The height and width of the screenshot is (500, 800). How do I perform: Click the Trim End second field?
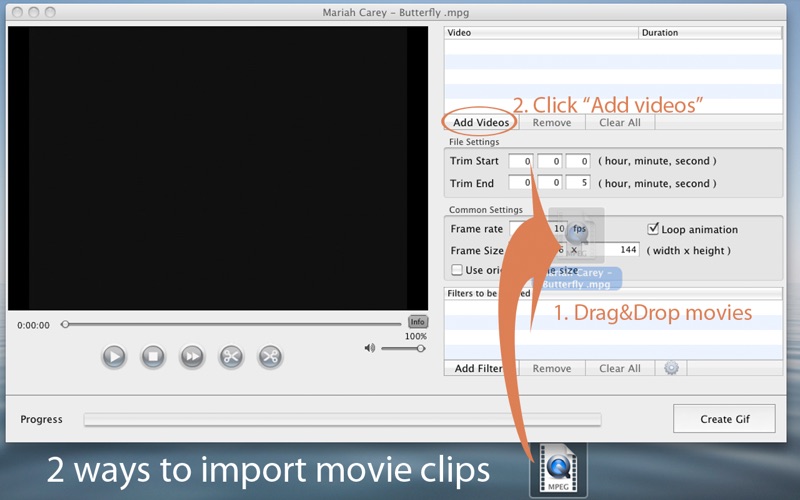[578, 183]
